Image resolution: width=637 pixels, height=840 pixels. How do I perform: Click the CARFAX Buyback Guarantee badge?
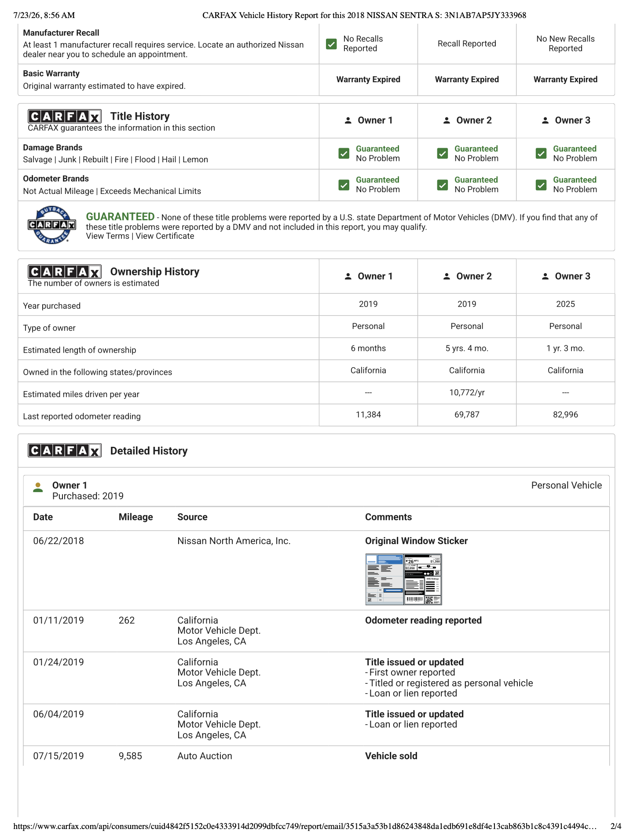[x=52, y=225]
